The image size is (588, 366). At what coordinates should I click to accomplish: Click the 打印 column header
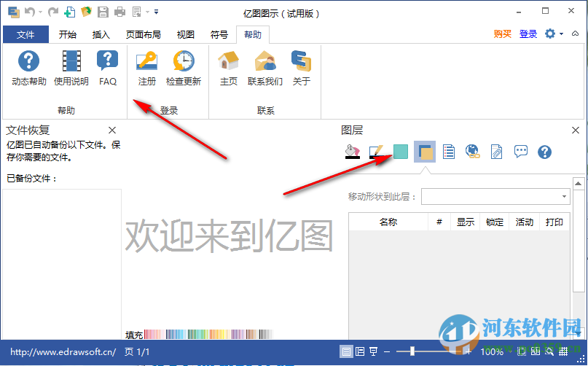point(554,222)
